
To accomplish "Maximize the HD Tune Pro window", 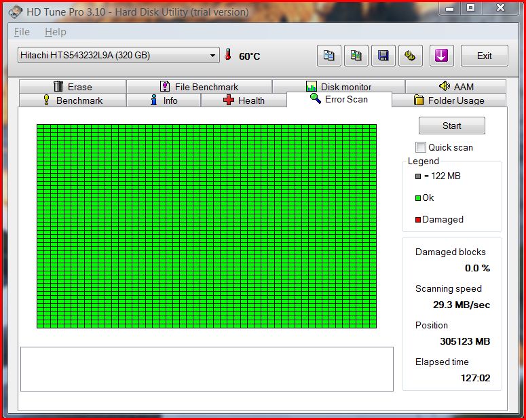I will click(x=470, y=8).
